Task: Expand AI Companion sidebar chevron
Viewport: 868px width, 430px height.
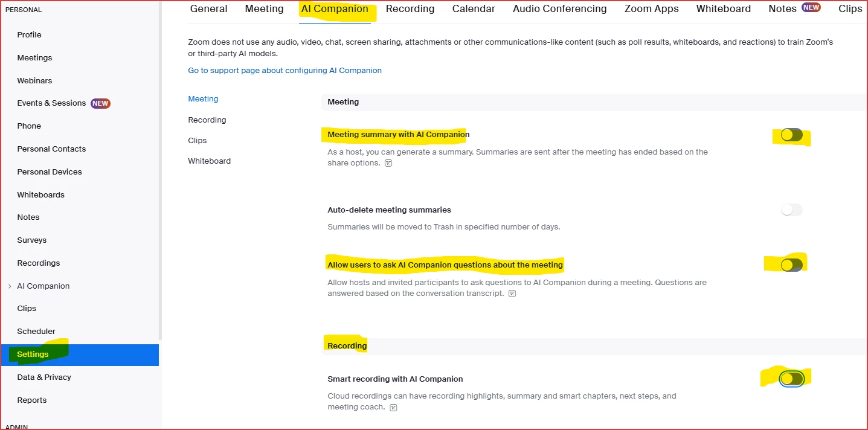Action: pos(10,286)
